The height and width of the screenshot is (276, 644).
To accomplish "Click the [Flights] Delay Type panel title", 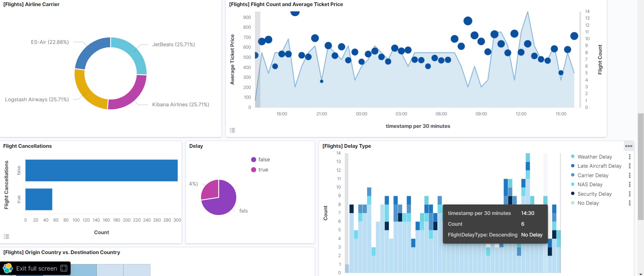I will click(x=347, y=146).
